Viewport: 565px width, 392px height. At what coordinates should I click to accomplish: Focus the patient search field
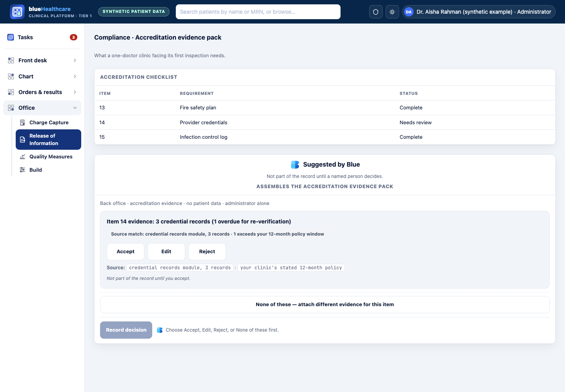pos(258,12)
